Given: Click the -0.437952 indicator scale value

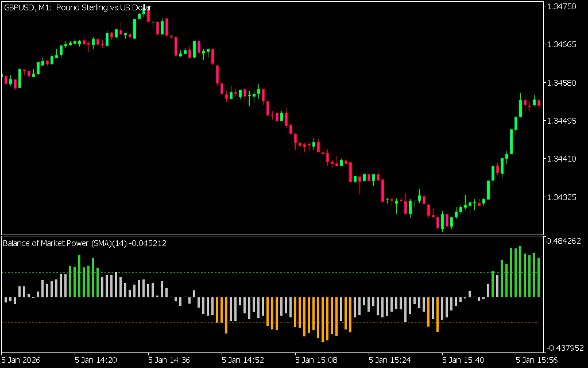Looking at the screenshot, I should coord(564,348).
